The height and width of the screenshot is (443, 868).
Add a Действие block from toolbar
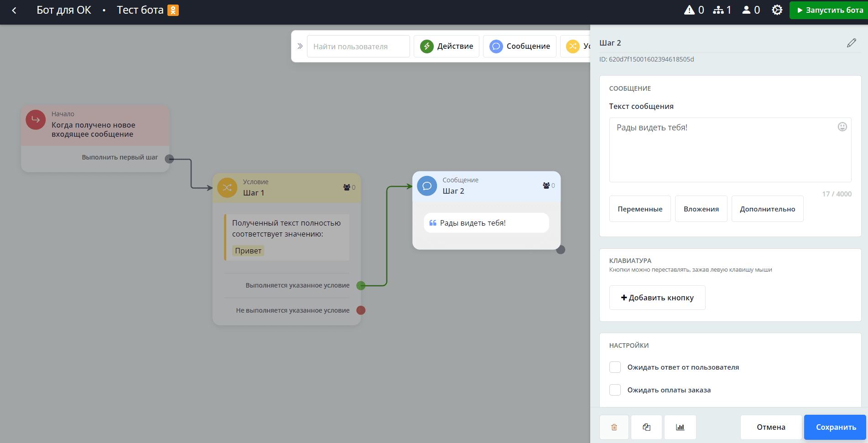(x=446, y=46)
